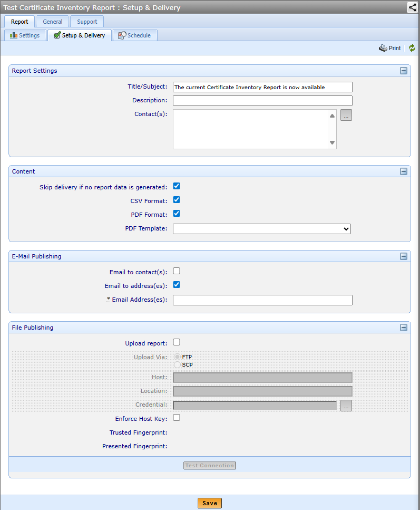Open the PDF Template dropdown
Screen dimensions: 420x510
[x=262, y=229]
